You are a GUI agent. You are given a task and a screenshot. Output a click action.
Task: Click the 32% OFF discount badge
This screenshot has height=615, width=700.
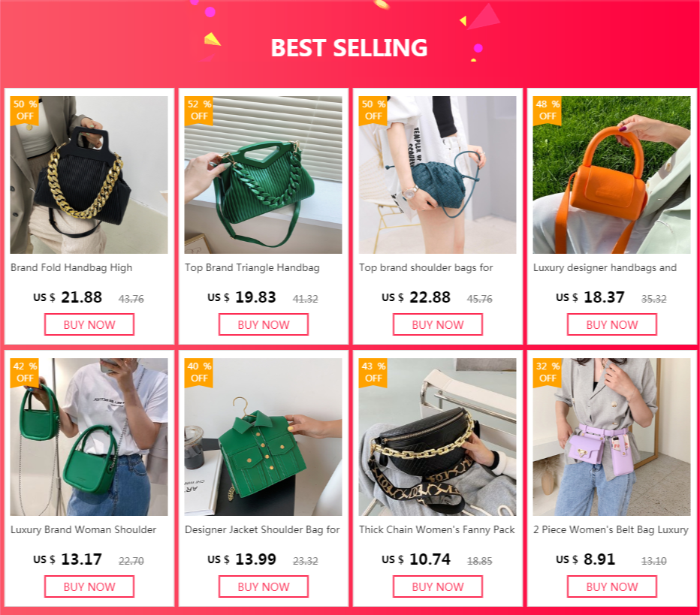click(x=547, y=372)
